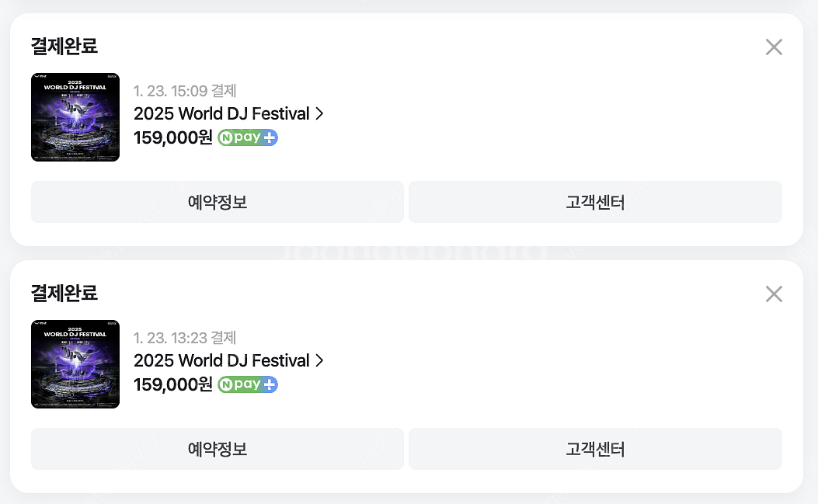The height and width of the screenshot is (504, 818).
Task: Open festival poster thumbnail of 15:09 payment
Action: tap(75, 117)
